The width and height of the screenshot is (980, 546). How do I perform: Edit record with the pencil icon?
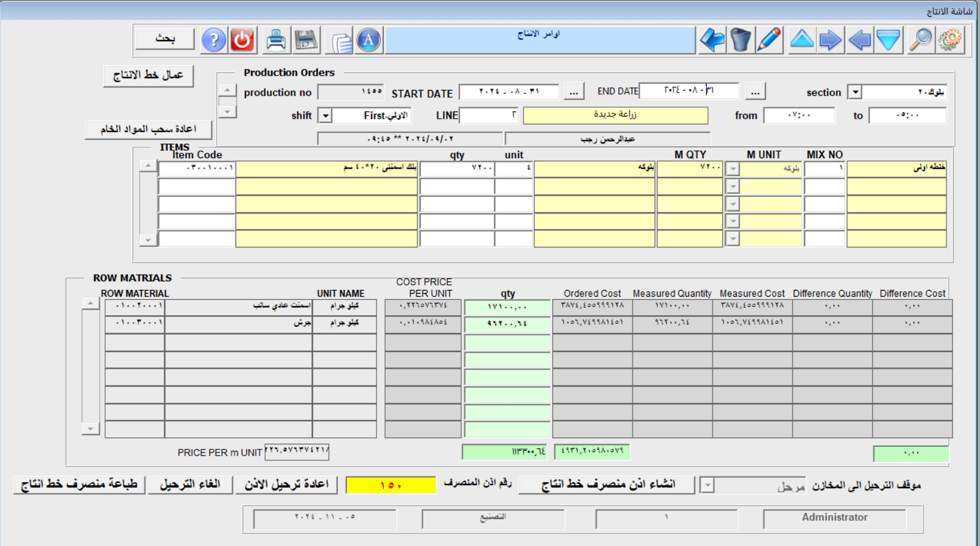point(769,40)
